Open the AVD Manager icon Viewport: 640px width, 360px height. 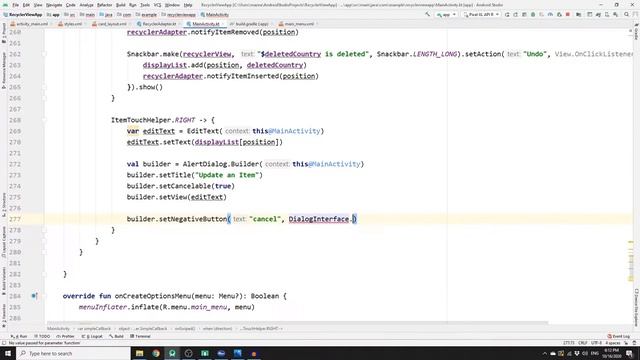click(607, 15)
